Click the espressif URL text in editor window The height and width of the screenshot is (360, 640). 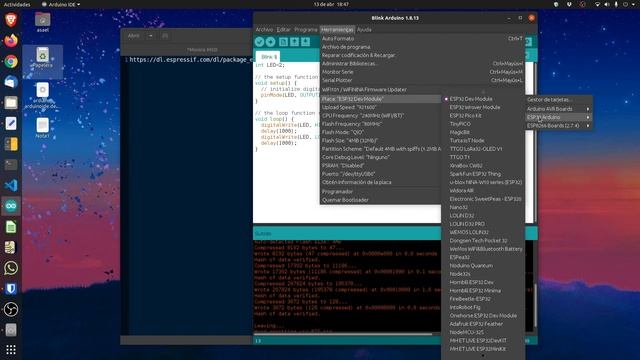pos(191,60)
